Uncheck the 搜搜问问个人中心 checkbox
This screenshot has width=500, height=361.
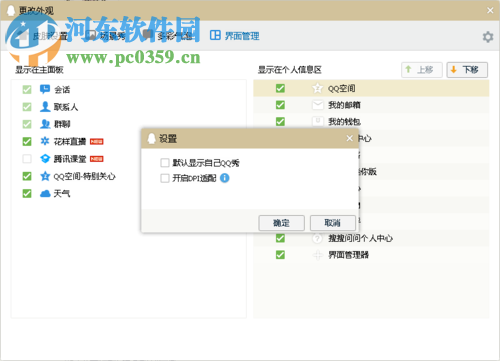click(x=280, y=238)
